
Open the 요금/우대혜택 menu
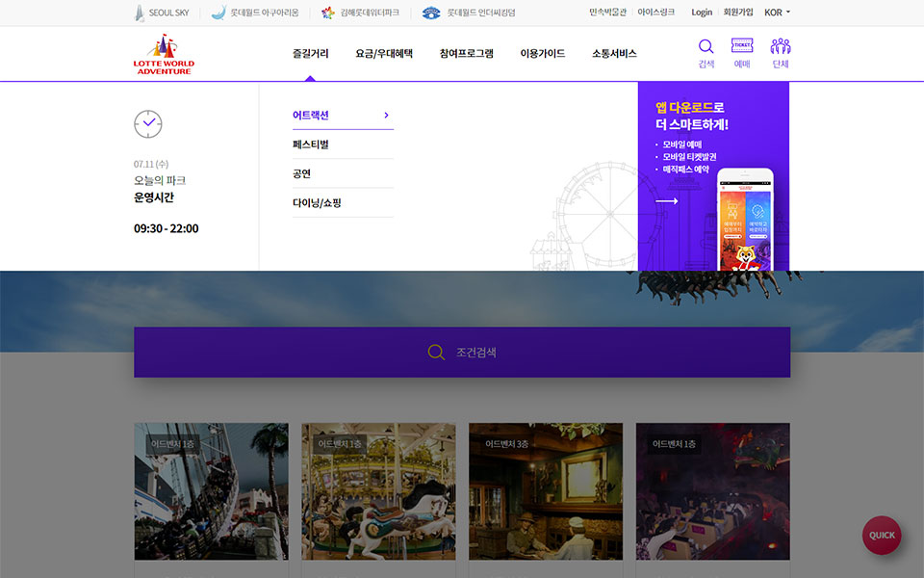tap(384, 54)
